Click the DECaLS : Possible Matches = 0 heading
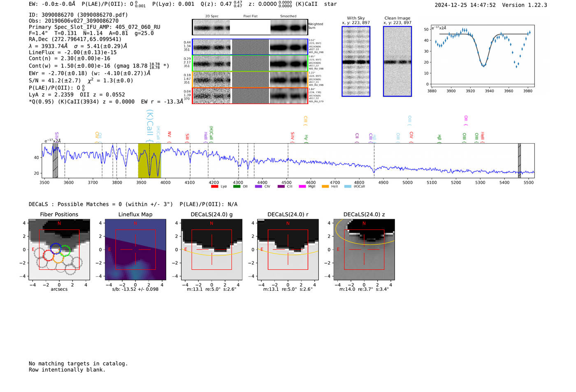Screen dimensions: 576x392 click(101, 204)
